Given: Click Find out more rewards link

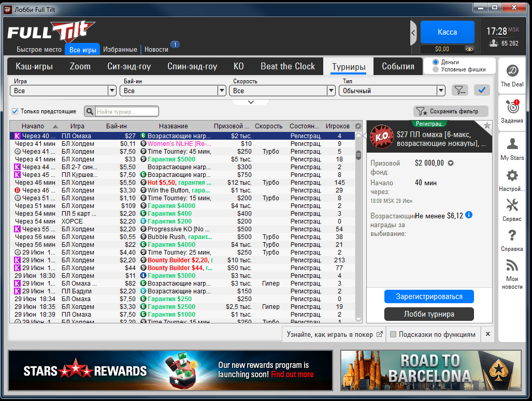Looking at the screenshot, I should 292,375.
